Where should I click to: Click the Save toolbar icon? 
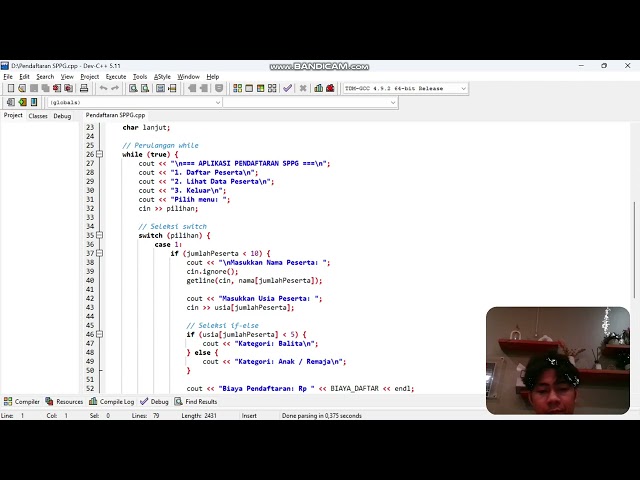[x=34, y=88]
